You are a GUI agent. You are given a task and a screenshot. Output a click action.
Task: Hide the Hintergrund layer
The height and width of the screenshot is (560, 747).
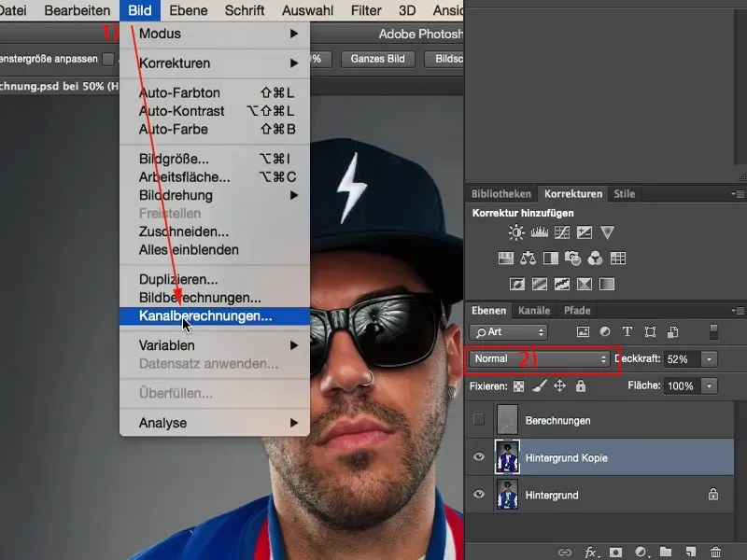coord(479,495)
